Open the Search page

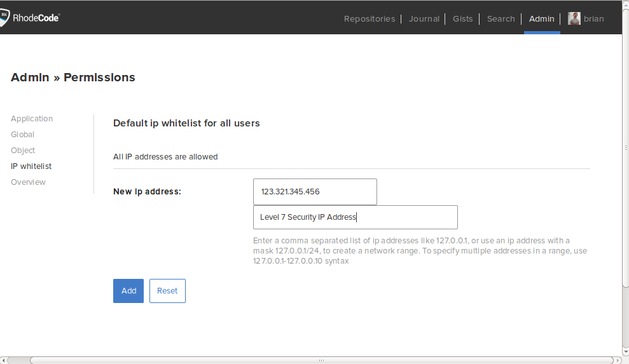click(x=501, y=18)
